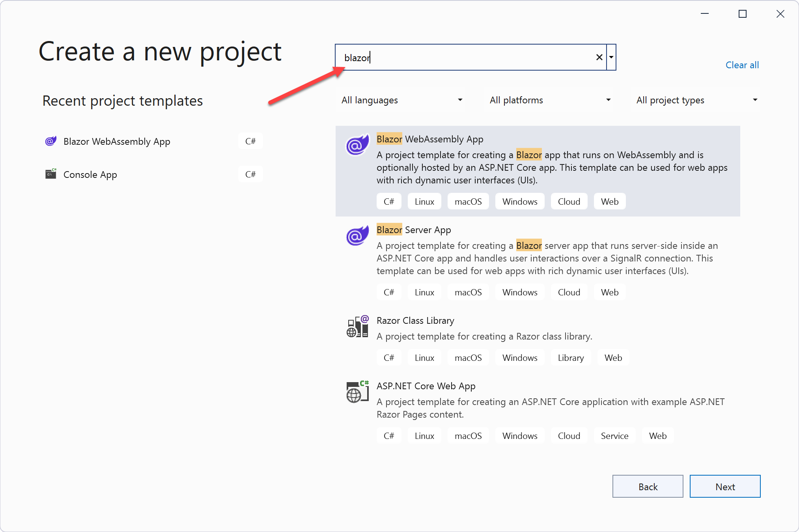Open the search history dropdown arrow
Screen dimensions: 799x532
611,57
